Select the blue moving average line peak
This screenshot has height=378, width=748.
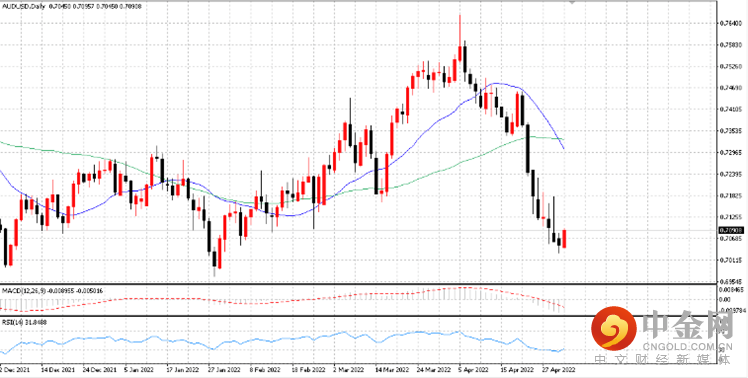pyautogui.click(x=496, y=84)
